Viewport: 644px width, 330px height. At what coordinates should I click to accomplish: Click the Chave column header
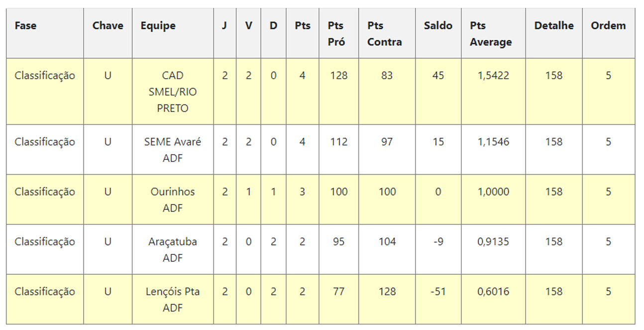coord(107,26)
